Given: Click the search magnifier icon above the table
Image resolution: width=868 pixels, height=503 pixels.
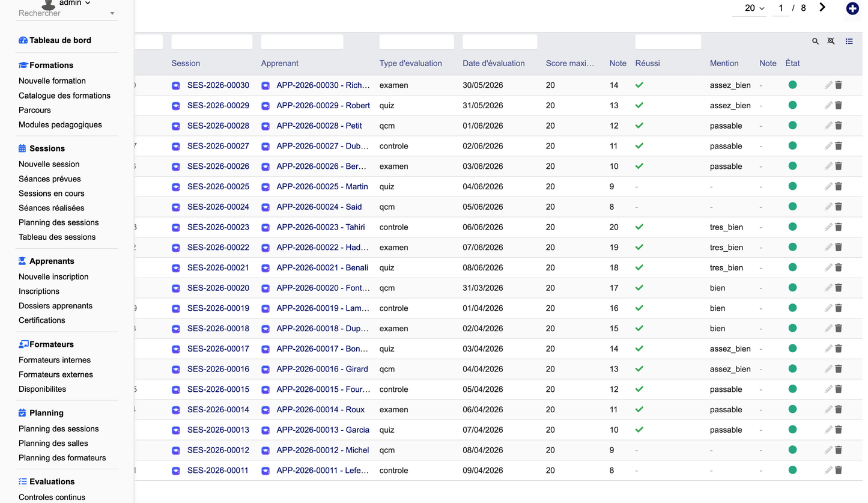Looking at the screenshot, I should coord(815,41).
